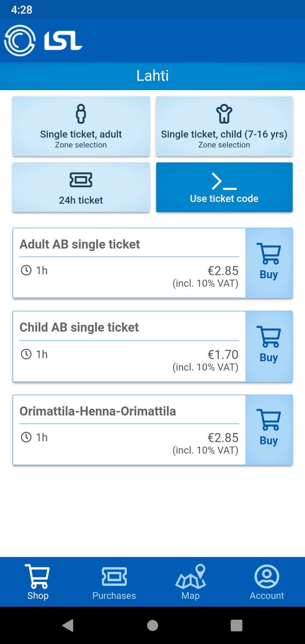The image size is (305, 644).
Task: Buy the Child AB single ticket
Action: 269,346
